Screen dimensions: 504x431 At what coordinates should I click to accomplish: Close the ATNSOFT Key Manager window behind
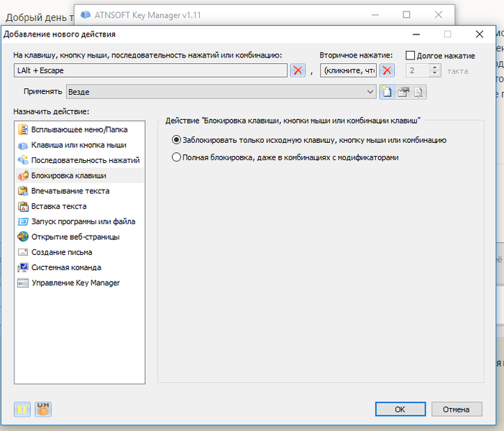click(x=438, y=15)
